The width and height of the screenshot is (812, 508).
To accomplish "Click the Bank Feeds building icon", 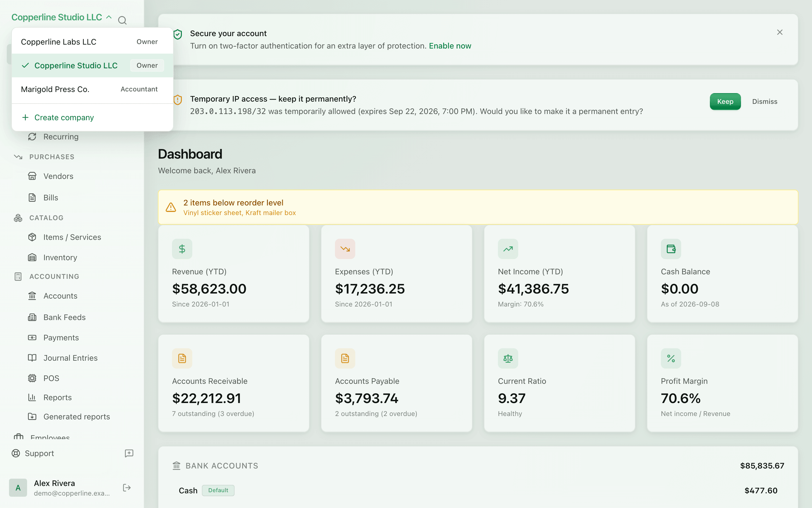I will pyautogui.click(x=32, y=317).
